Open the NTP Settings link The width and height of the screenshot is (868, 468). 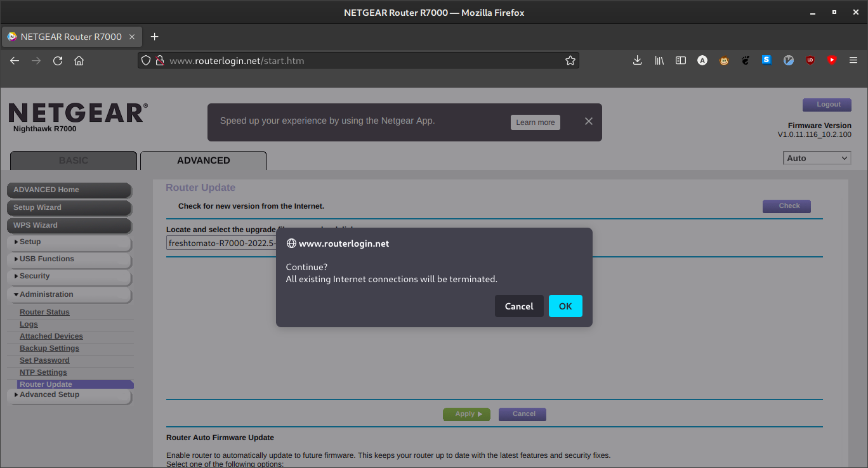click(x=43, y=372)
